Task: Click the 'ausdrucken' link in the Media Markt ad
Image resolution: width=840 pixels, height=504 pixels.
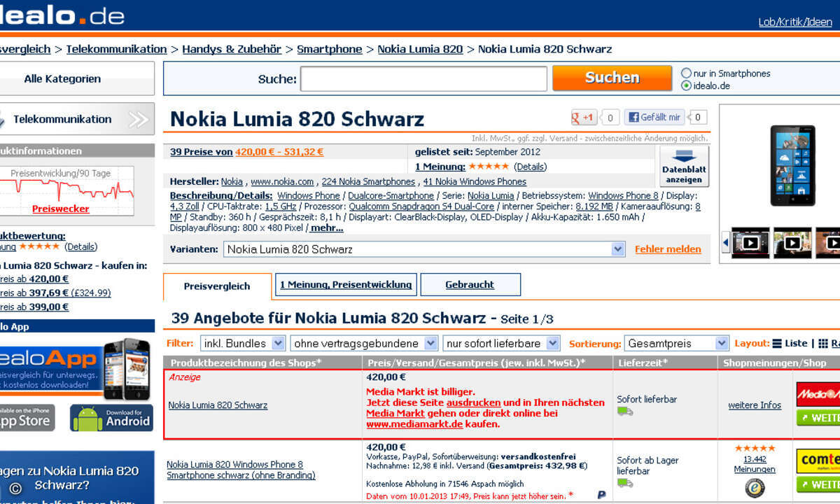Action: [474, 402]
